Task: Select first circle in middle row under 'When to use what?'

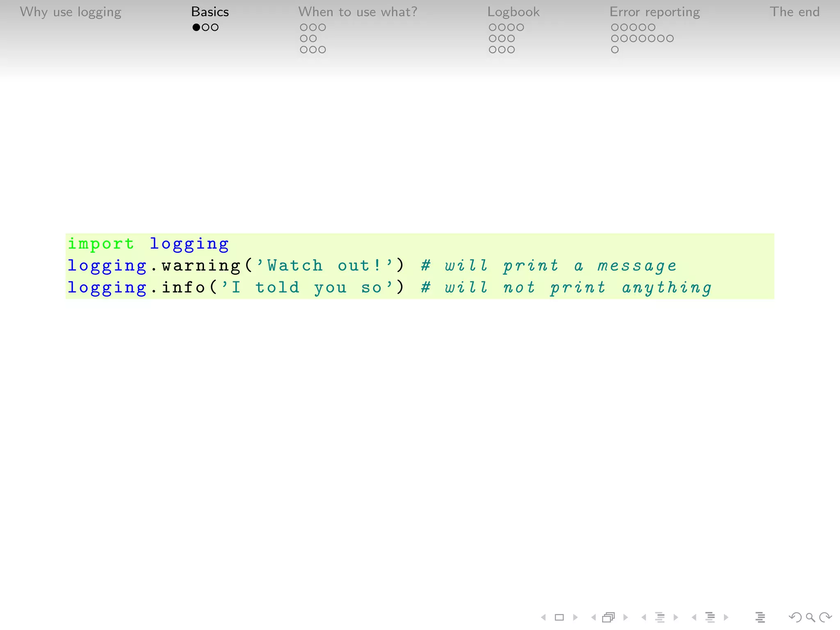Action: click(304, 39)
